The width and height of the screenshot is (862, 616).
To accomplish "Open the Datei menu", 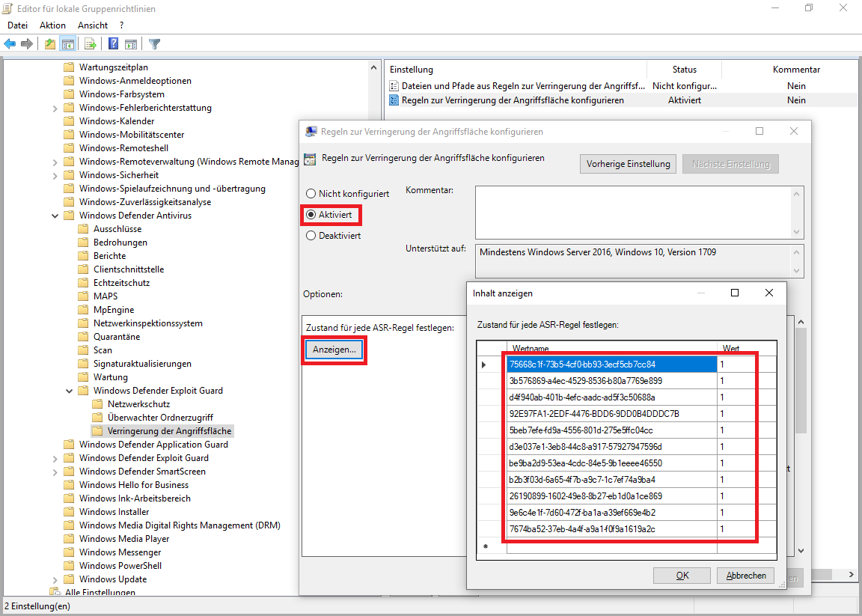I will pyautogui.click(x=18, y=25).
